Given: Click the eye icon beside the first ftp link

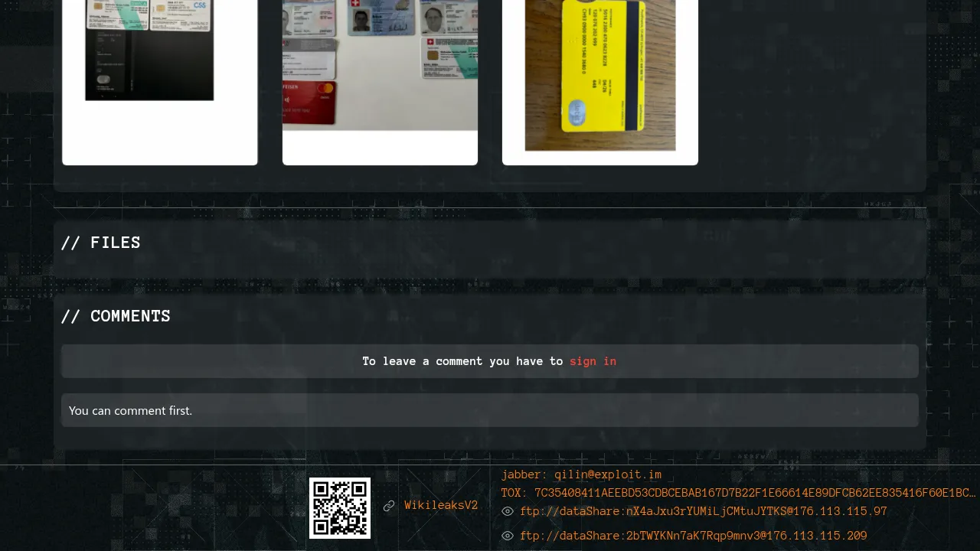Looking at the screenshot, I should (x=508, y=511).
